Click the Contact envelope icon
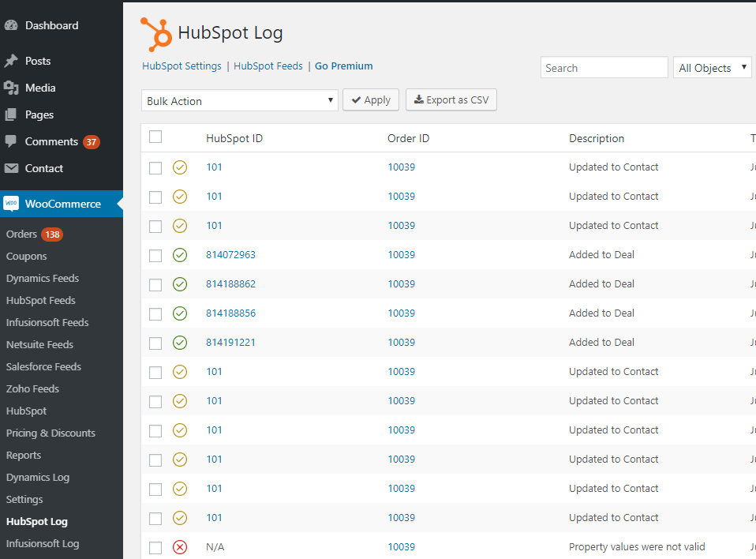The image size is (756, 559). point(11,168)
